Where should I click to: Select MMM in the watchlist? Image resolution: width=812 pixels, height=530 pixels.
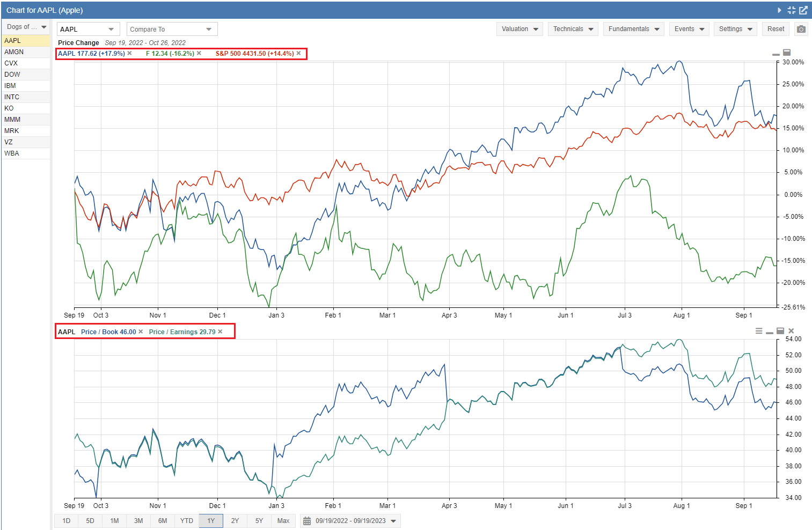pos(26,120)
